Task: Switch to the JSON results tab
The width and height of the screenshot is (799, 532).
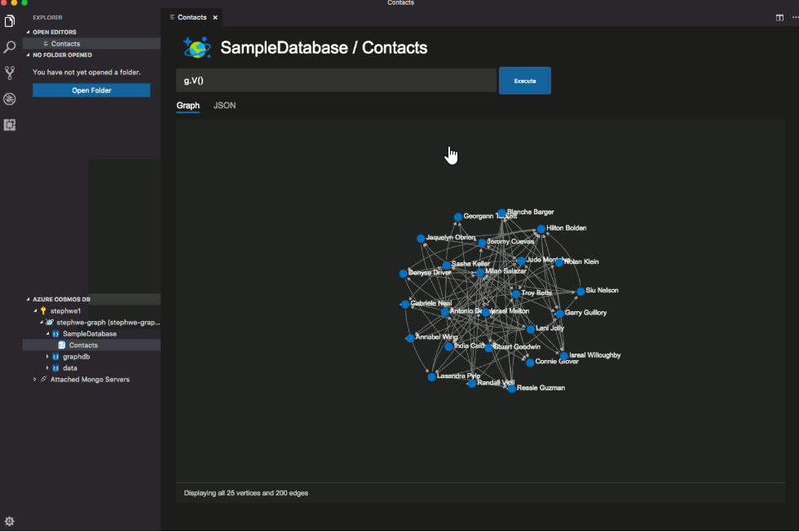Action: pos(224,105)
